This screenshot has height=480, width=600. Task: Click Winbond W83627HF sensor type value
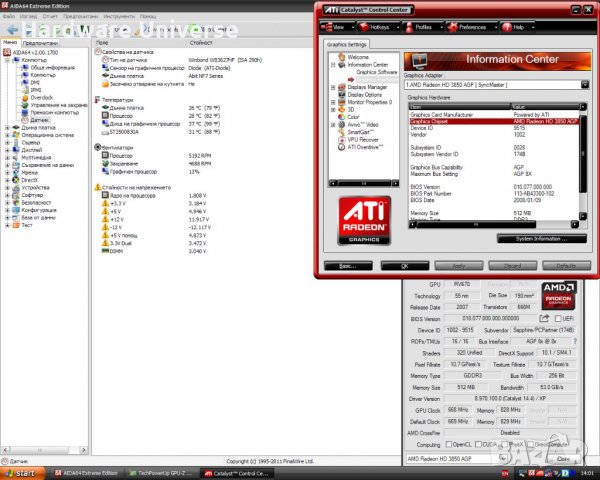point(225,60)
